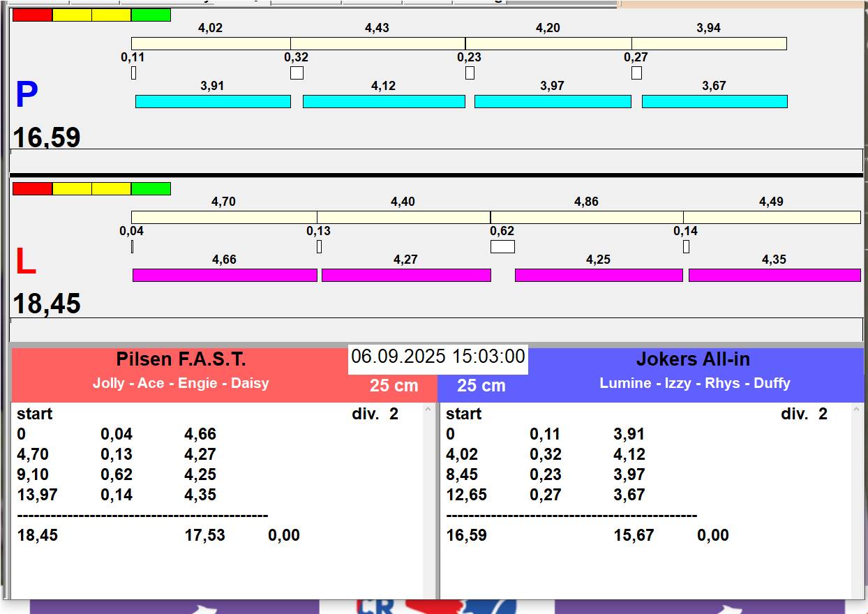868x614 pixels.
Task: Click the 0,14 changeover box in lane L chart
Action: pos(686,246)
